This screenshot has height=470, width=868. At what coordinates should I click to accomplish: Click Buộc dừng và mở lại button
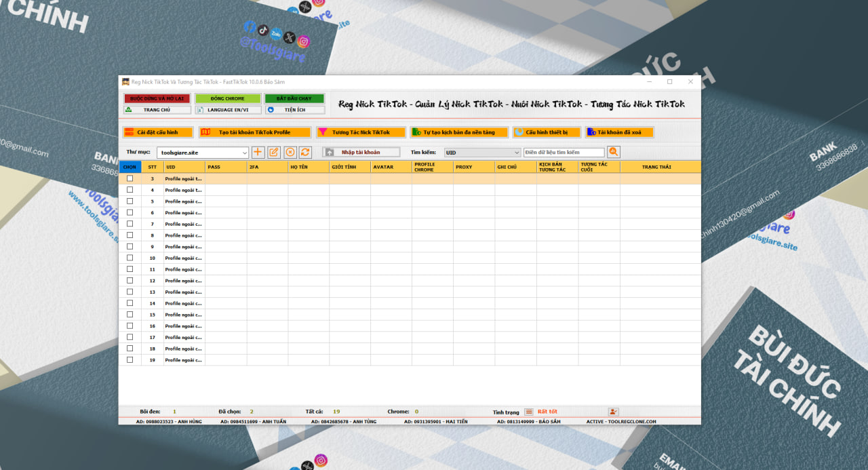(157, 98)
